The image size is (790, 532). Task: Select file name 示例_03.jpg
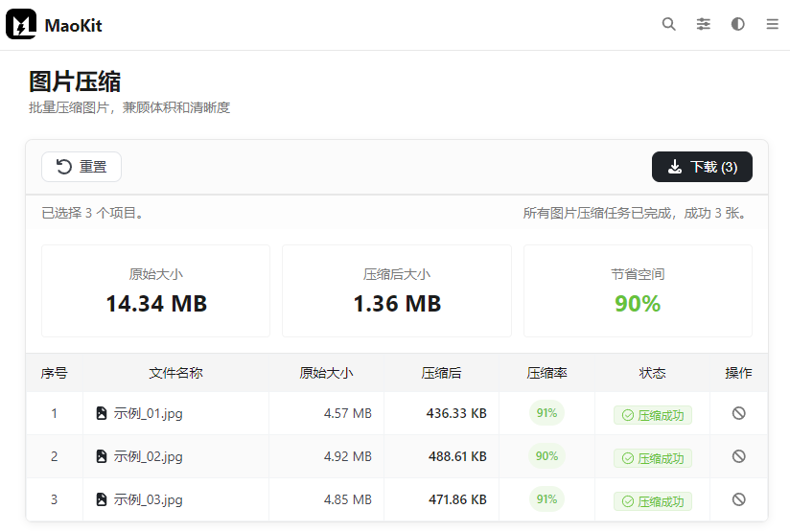click(148, 500)
